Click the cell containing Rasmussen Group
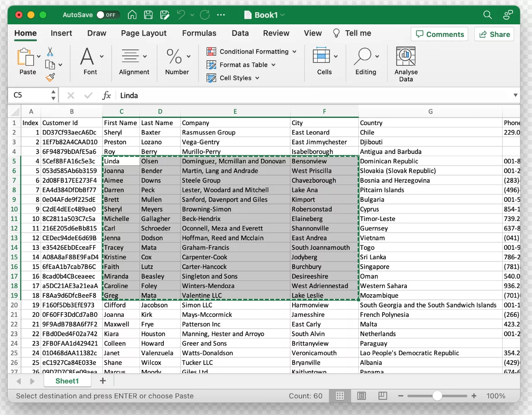 pyautogui.click(x=235, y=132)
